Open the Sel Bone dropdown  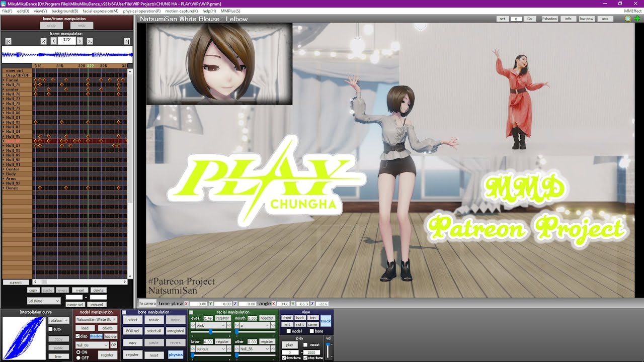coord(44,301)
